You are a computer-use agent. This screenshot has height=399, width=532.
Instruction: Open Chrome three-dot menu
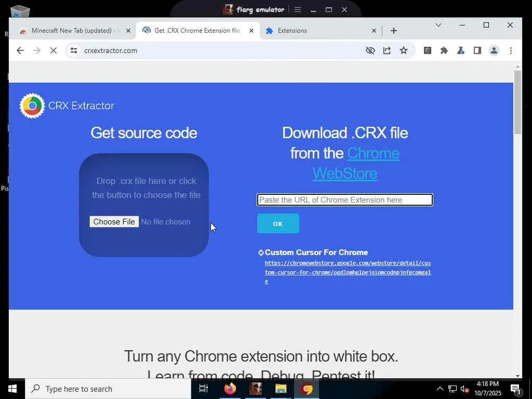(511, 50)
